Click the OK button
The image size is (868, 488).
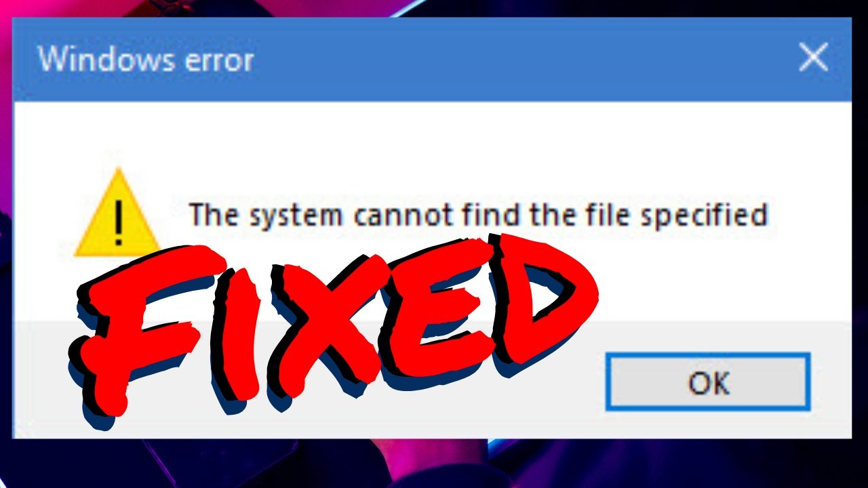708,382
